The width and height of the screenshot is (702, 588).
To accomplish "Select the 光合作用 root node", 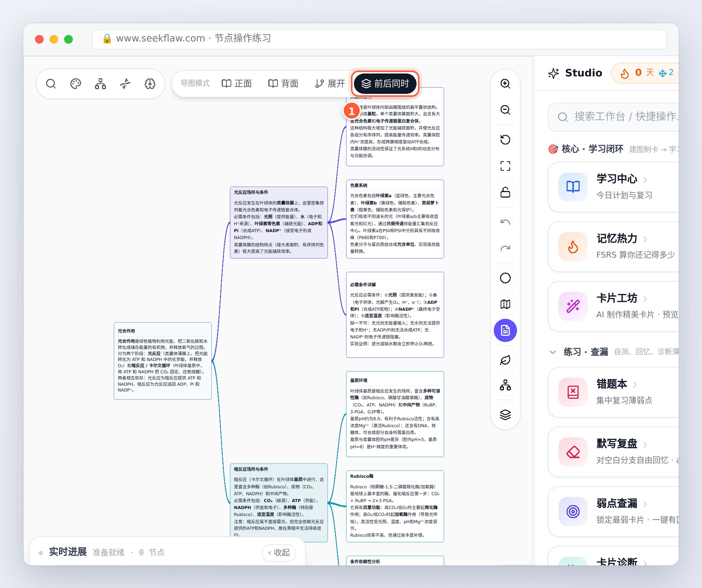I will [163, 361].
